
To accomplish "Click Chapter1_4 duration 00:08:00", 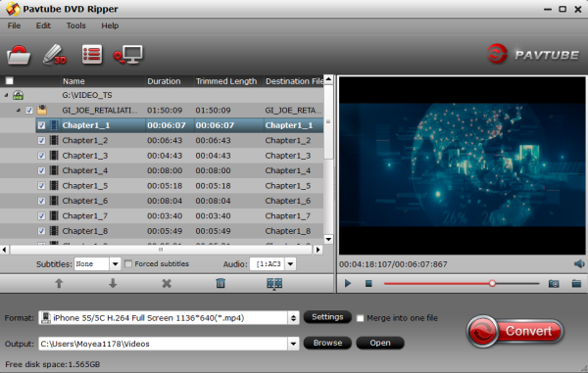I will [165, 170].
